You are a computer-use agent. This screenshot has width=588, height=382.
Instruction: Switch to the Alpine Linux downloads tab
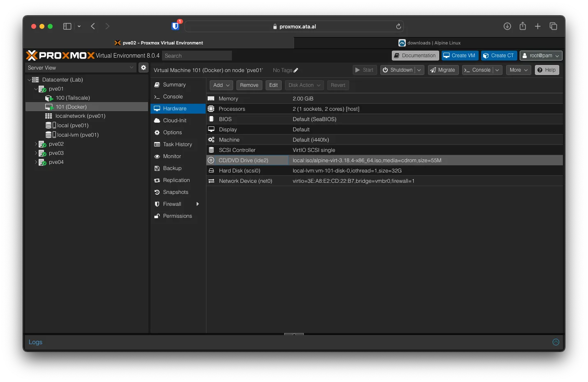coord(429,43)
